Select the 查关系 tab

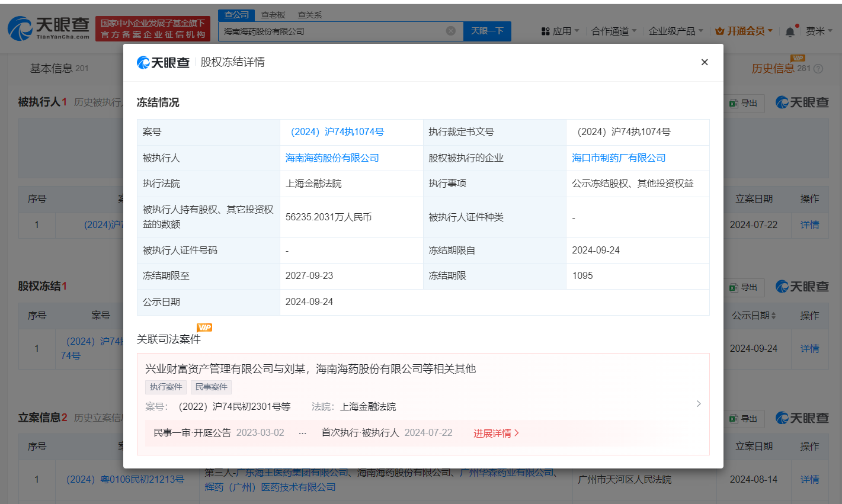[310, 14]
